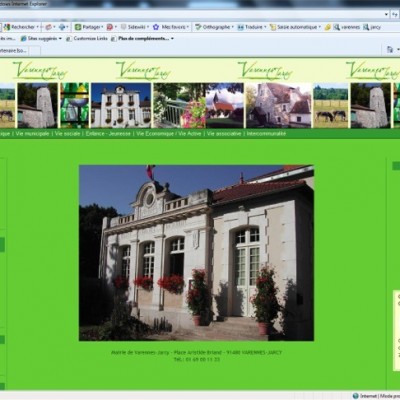Open the dropdown arrow next to Rechercher
The image size is (400, 400).
(38, 27)
